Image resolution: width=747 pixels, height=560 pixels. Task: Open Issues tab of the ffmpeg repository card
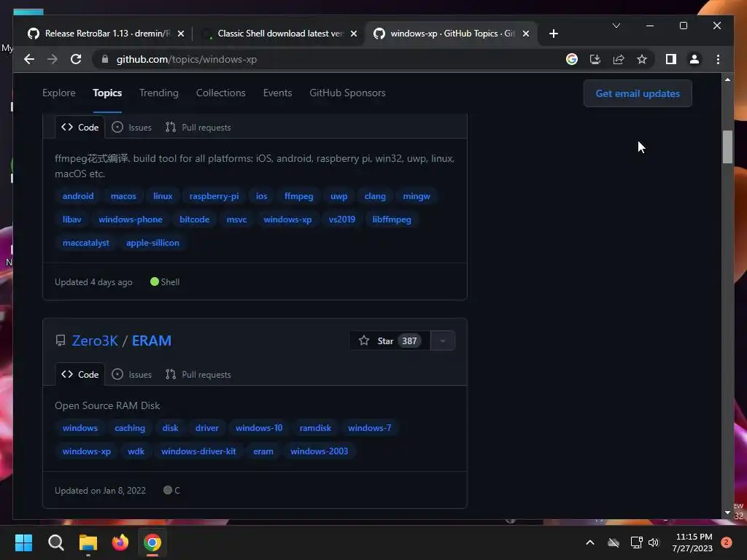131,127
